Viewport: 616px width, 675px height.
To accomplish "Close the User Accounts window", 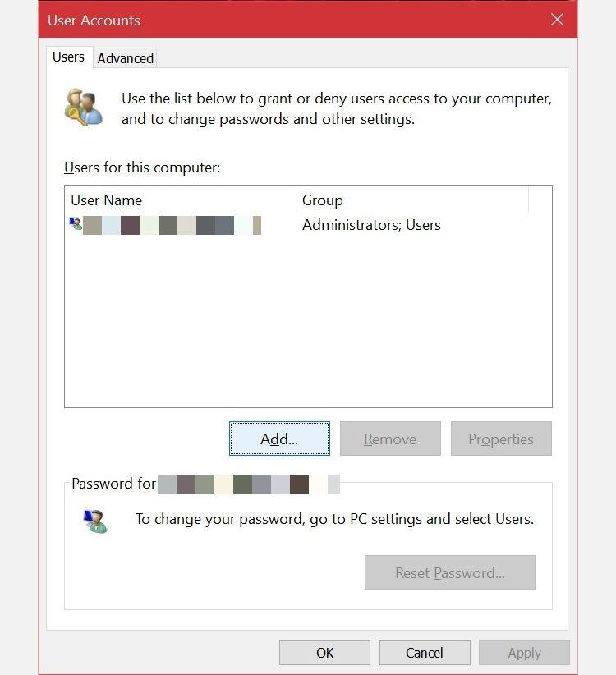I will click(x=557, y=20).
